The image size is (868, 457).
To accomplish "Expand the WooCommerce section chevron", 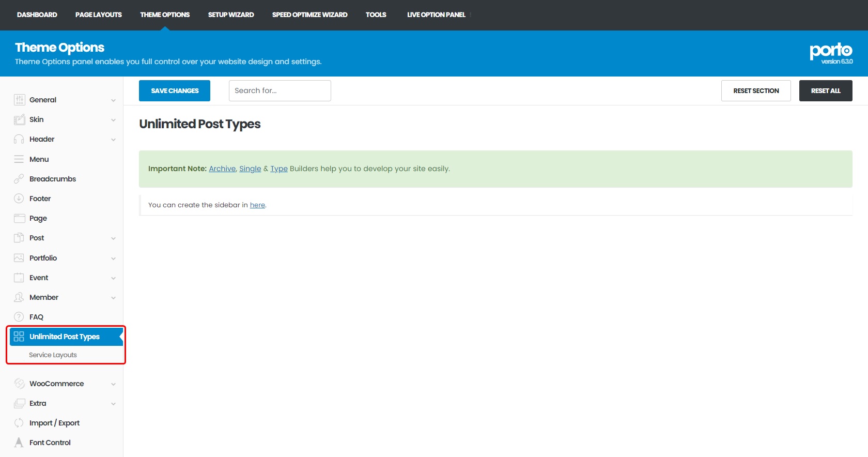I will point(113,384).
